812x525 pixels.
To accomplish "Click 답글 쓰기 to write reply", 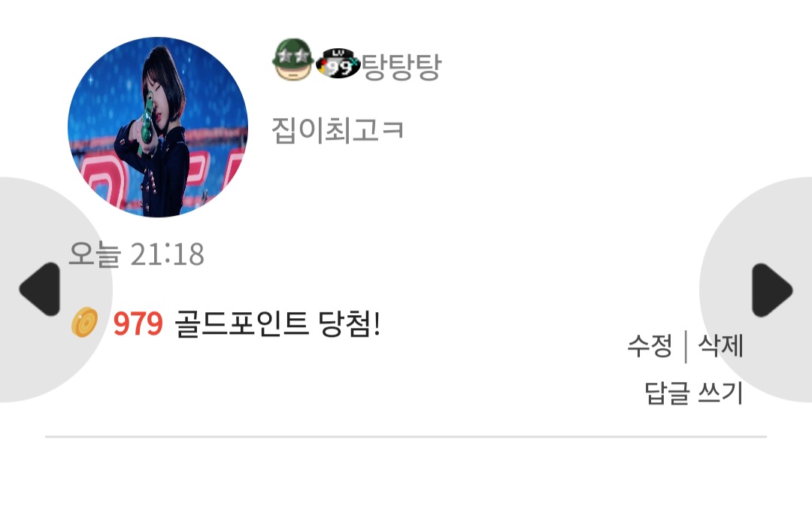I will pyautogui.click(x=694, y=393).
